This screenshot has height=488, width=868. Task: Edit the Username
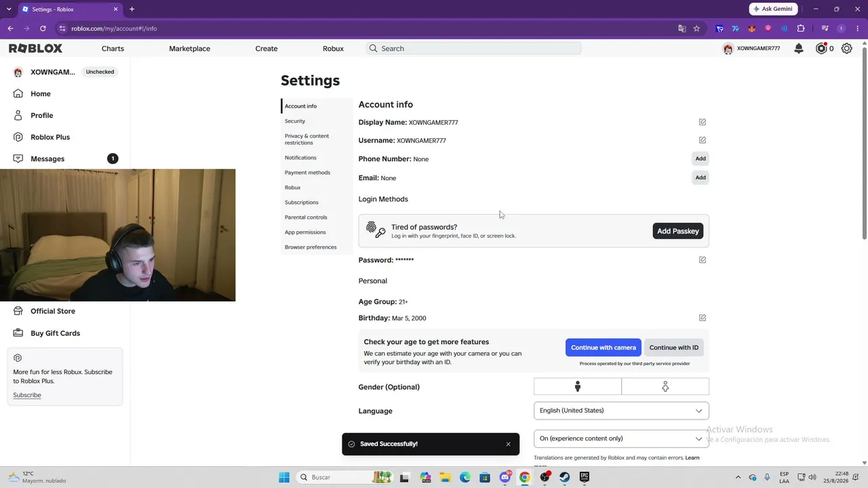703,140
